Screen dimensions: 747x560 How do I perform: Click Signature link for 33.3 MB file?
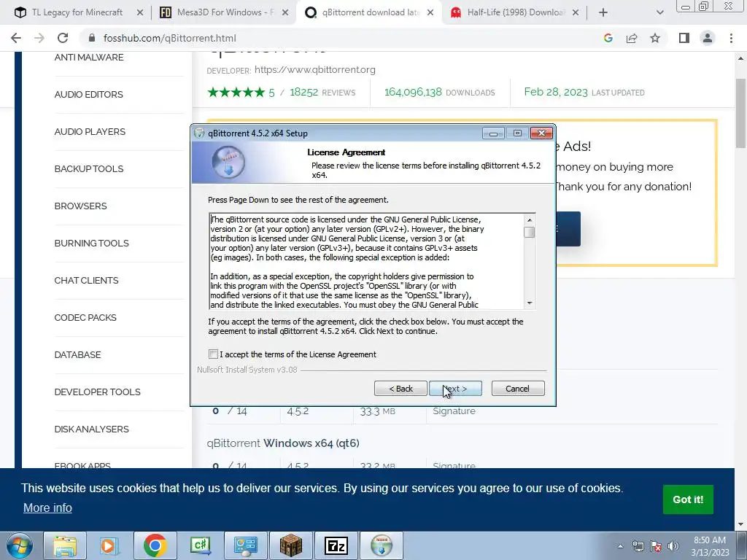coord(454,411)
